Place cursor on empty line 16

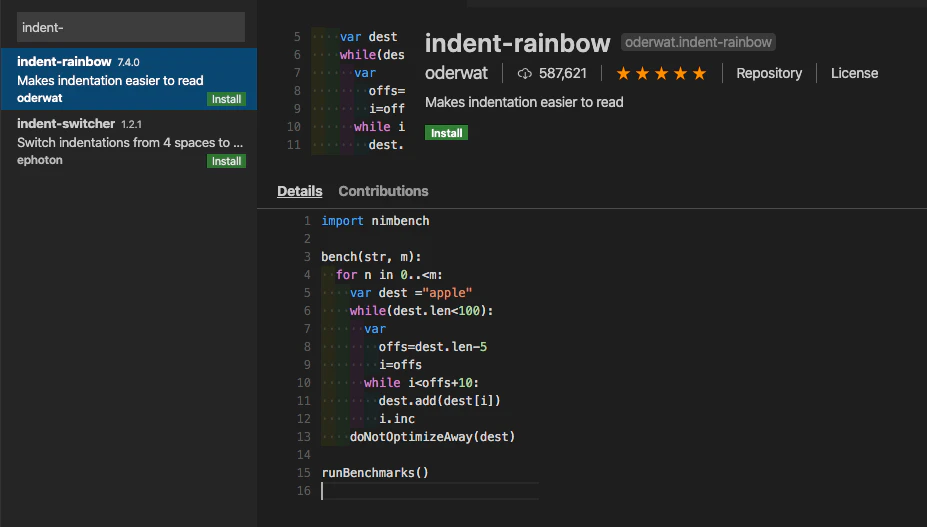pos(430,491)
